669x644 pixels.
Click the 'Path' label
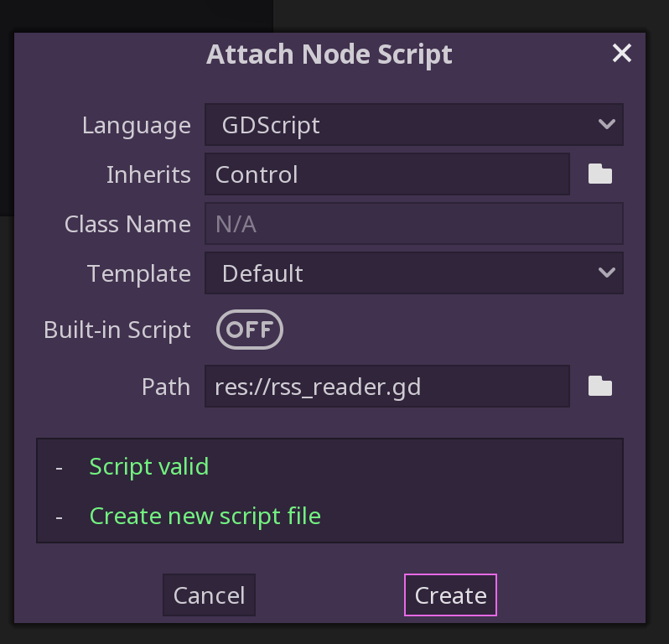point(166,387)
